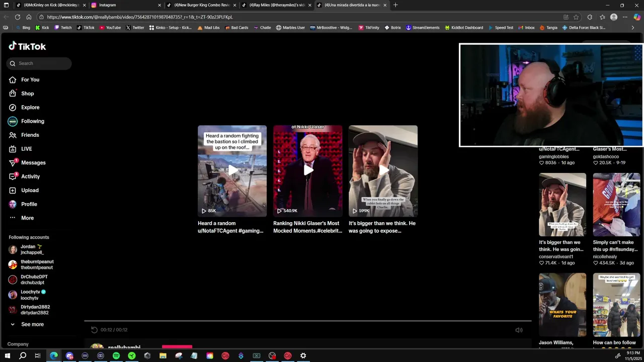This screenshot has width=644, height=362.
Task: Reload the page with the refresh icon
Action: click(x=18, y=17)
